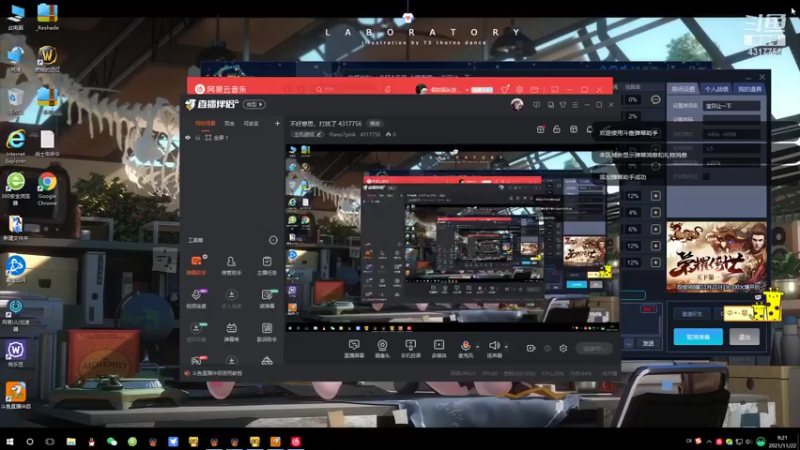
Task: Add the 直播屏幕 screen capture source
Action: pyautogui.click(x=354, y=349)
